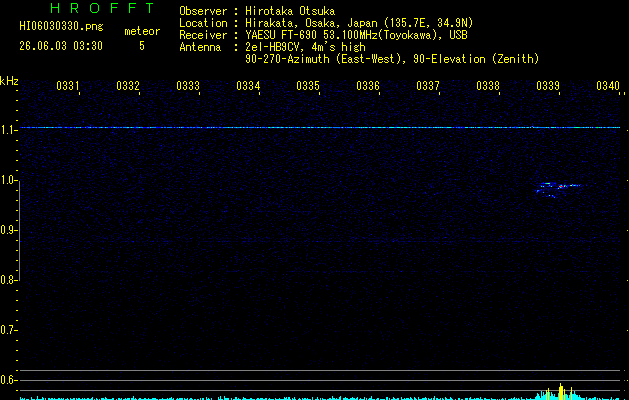Click the horizontal carrier line at 1.1 kHz
This screenshot has height=400, width=629.
(320, 128)
